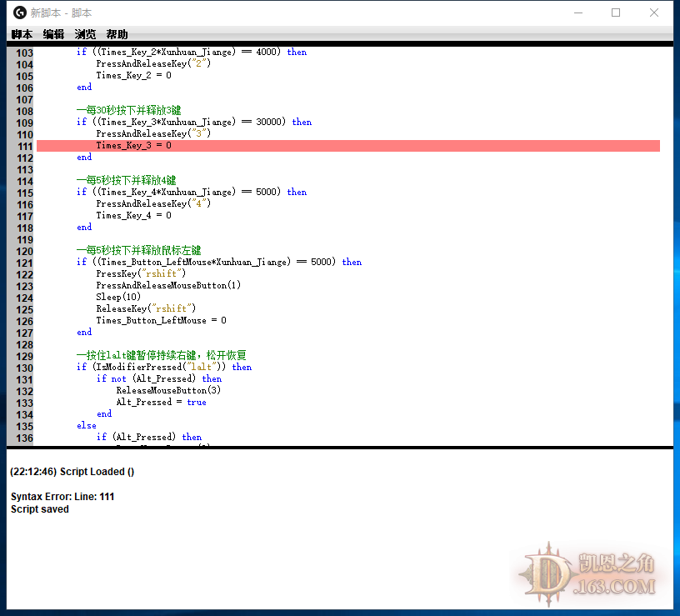
Task: Click the end keyword on line 127
Action: [x=84, y=332]
